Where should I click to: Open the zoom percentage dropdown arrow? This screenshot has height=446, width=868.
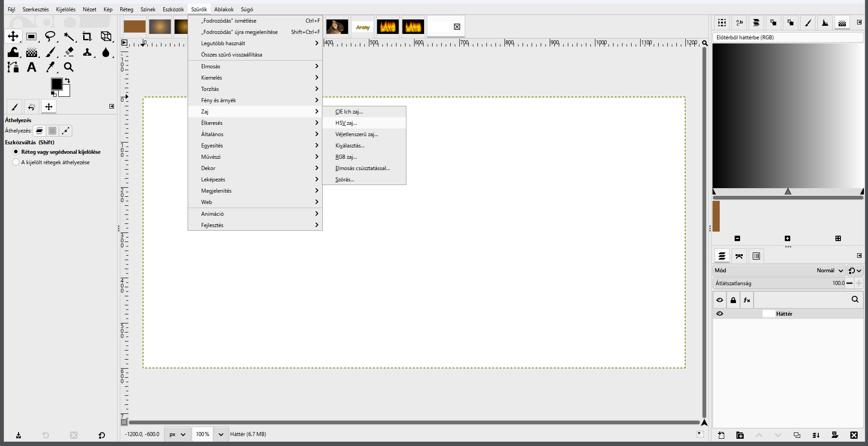[221, 434]
